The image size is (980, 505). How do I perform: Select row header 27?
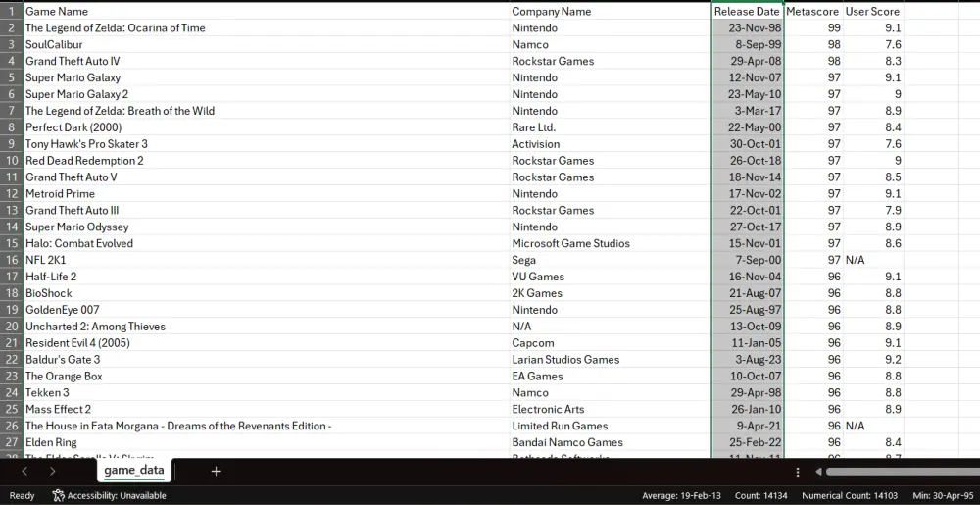click(x=11, y=442)
